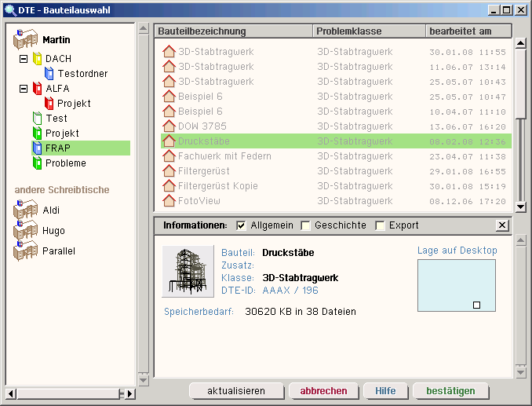Select the Hugo desk icon
This screenshot has width=532, height=406.
coord(26,231)
